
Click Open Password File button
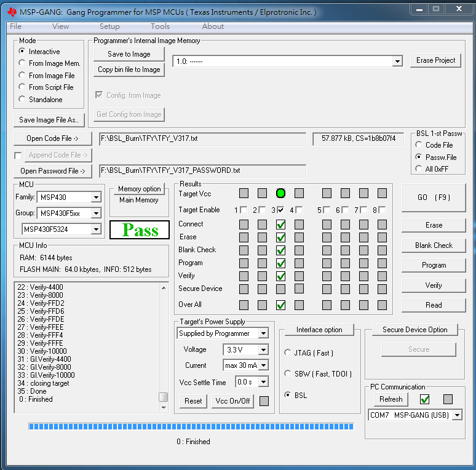pyautogui.click(x=52, y=171)
